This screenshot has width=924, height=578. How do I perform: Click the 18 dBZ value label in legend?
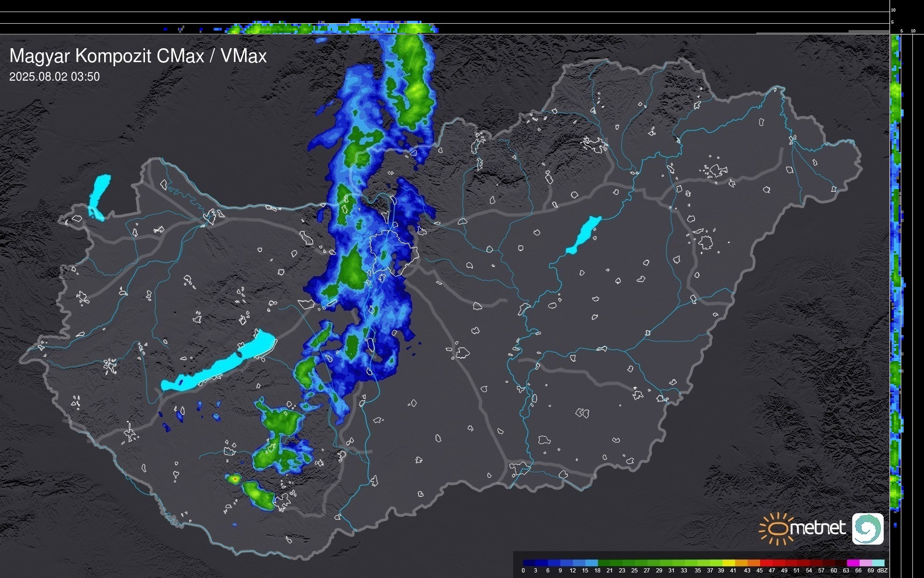click(597, 571)
